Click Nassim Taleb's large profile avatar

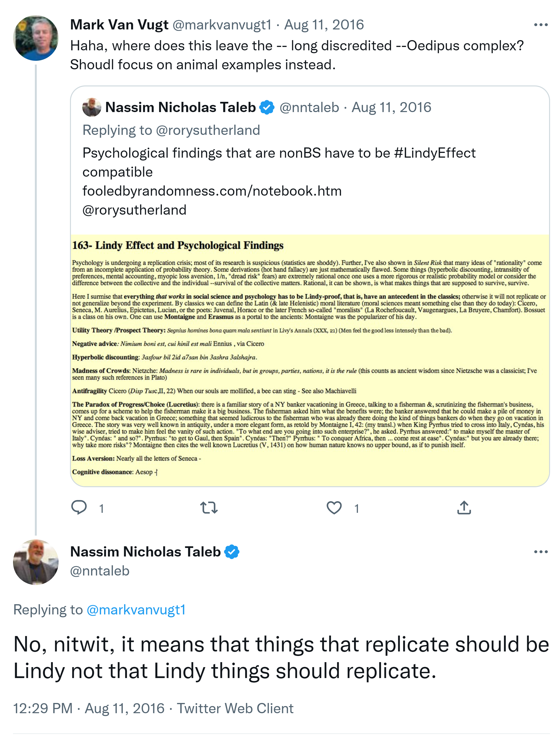pos(36,562)
